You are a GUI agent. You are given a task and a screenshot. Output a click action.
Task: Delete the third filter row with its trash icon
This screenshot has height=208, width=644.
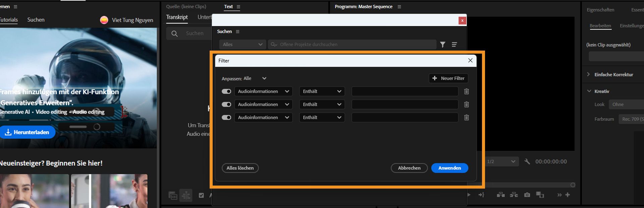[466, 118]
